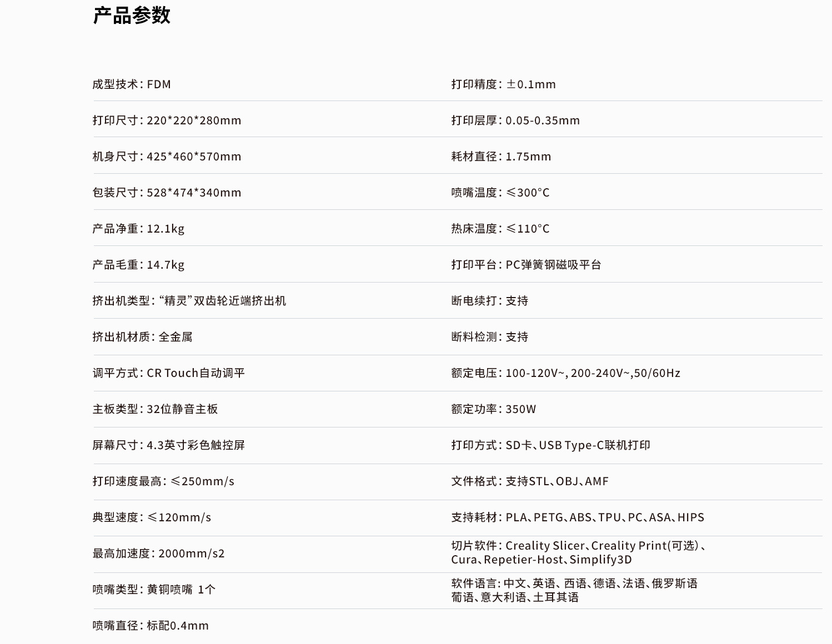Click the 打印速度最高 ≤250mm/s entry
This screenshot has width=832, height=644.
tap(163, 481)
